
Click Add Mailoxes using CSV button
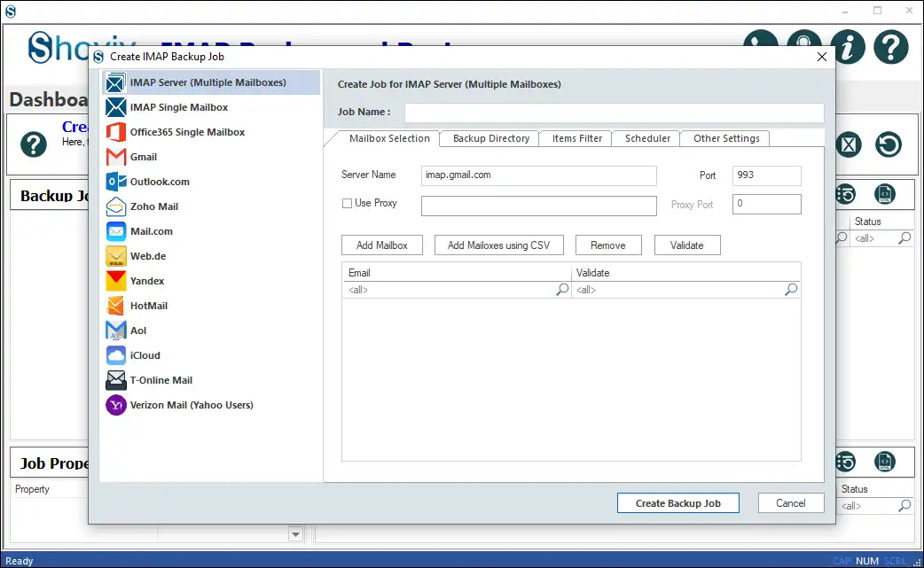click(x=498, y=245)
